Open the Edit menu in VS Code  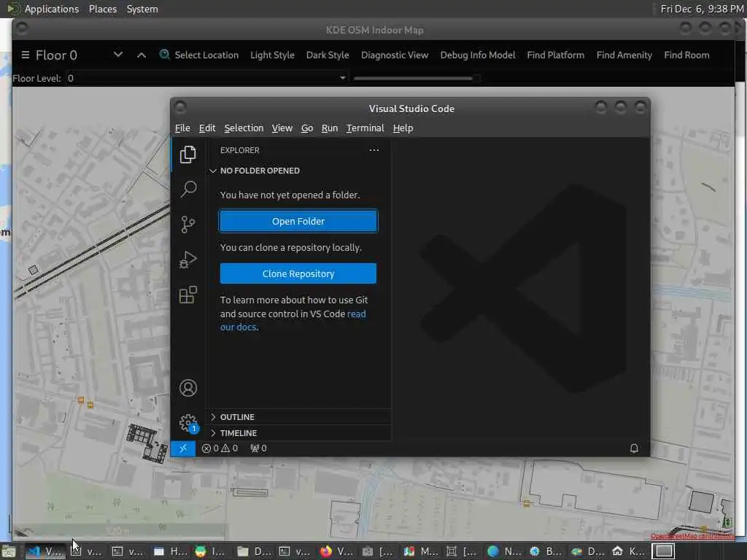tap(207, 128)
